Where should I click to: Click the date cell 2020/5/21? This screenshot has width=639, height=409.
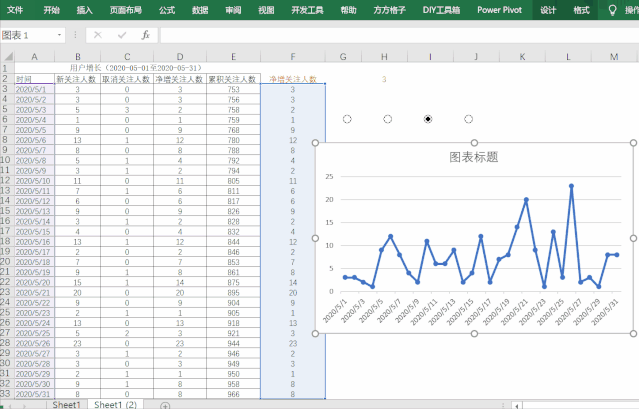34,292
